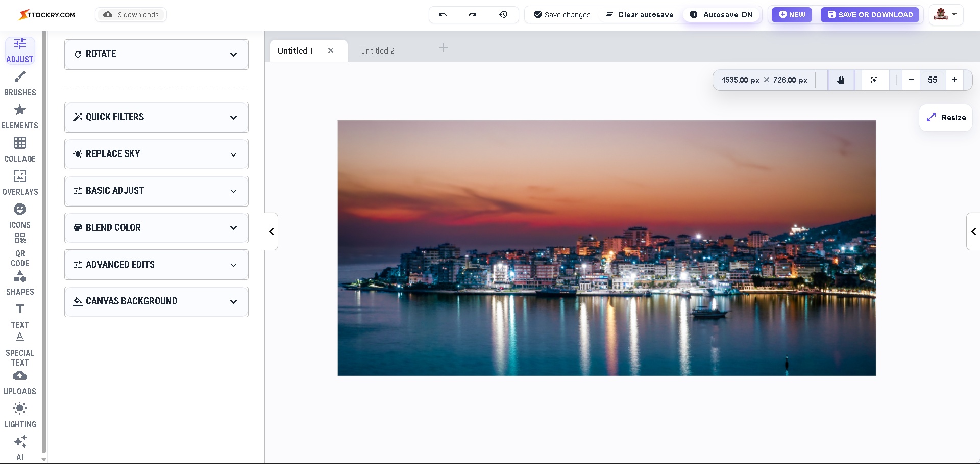Open the history clock icon

pyautogui.click(x=503, y=14)
